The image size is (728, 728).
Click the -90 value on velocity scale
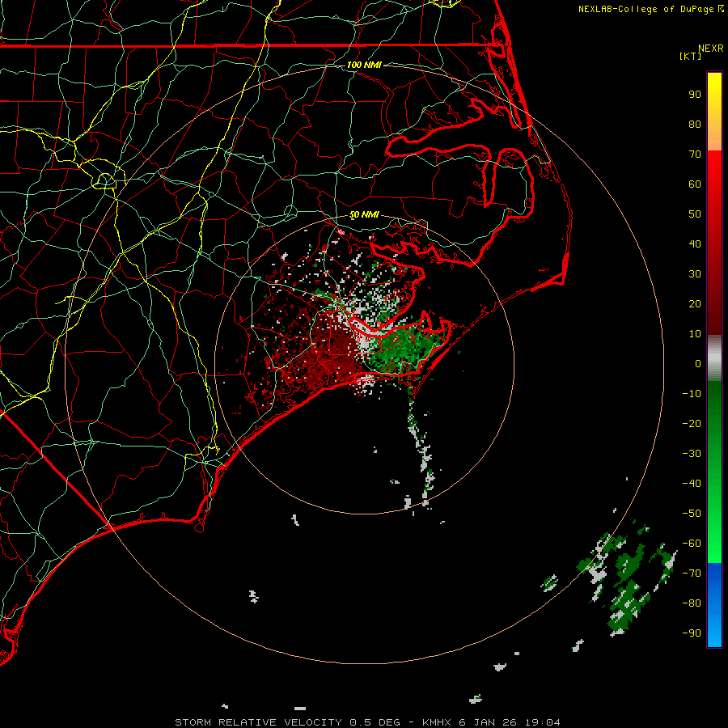click(x=692, y=633)
